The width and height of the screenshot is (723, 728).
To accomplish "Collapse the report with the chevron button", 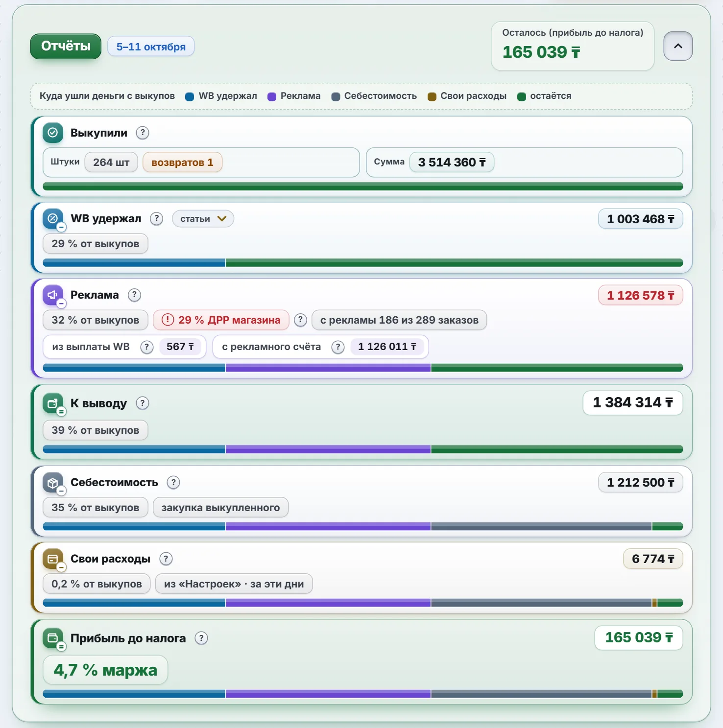I will click(x=678, y=46).
